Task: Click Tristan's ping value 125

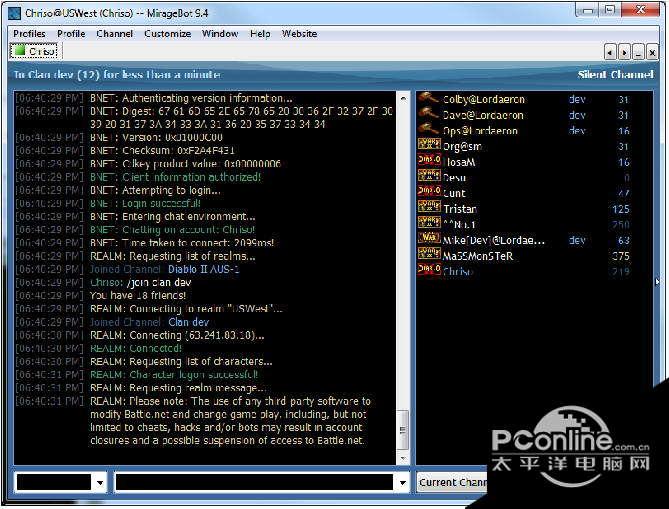Action: click(621, 209)
